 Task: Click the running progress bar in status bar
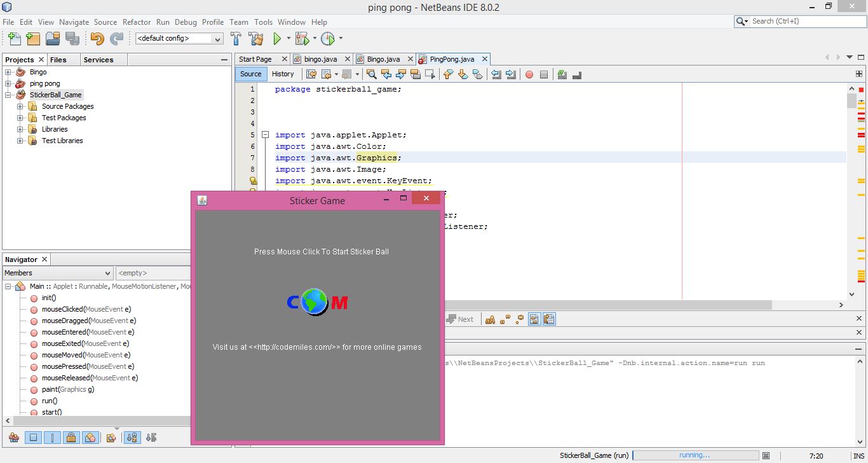[x=695, y=455]
